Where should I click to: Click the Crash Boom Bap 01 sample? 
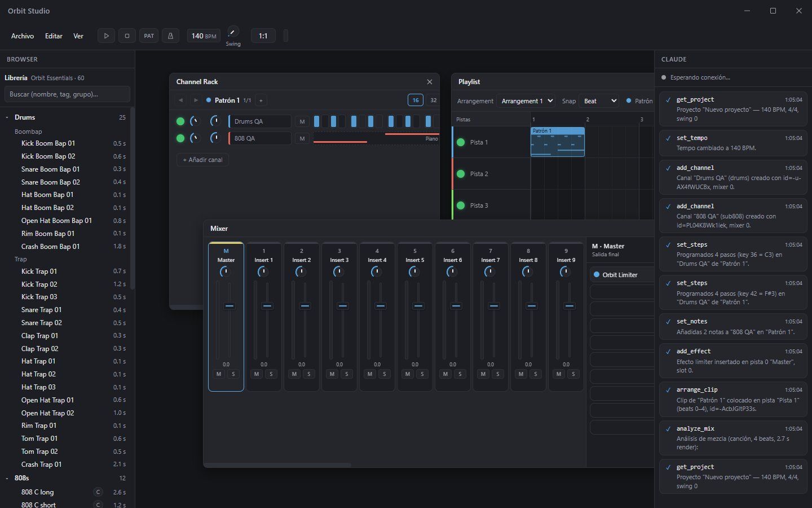pos(65,247)
